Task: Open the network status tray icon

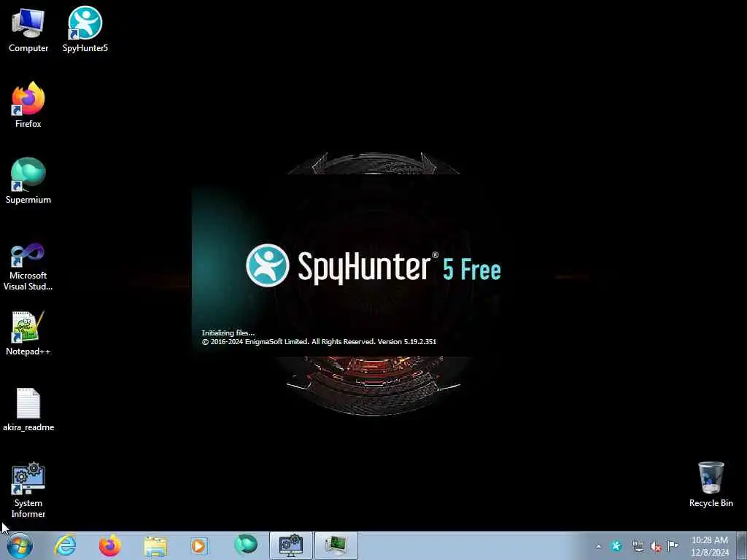Action: 638,546
